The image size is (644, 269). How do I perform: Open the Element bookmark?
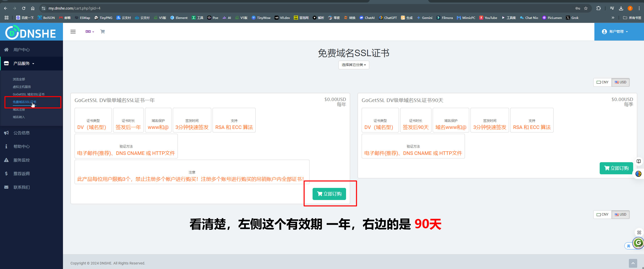[179, 18]
